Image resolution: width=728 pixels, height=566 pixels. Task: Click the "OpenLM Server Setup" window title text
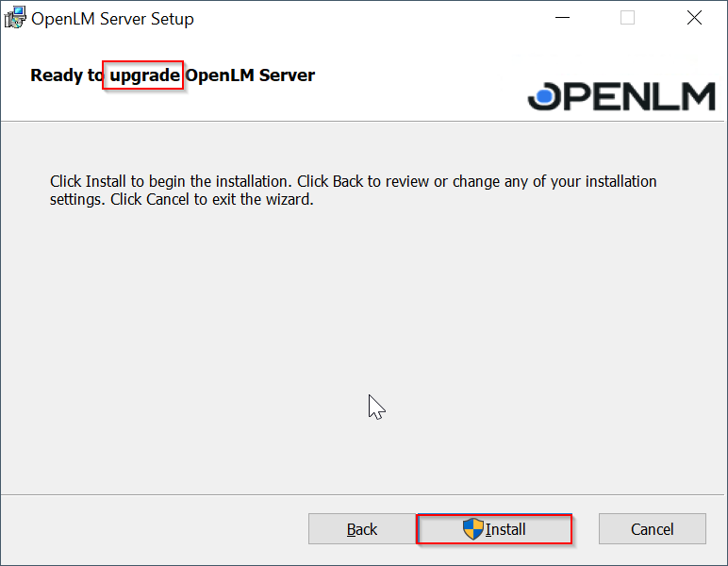pos(112,19)
